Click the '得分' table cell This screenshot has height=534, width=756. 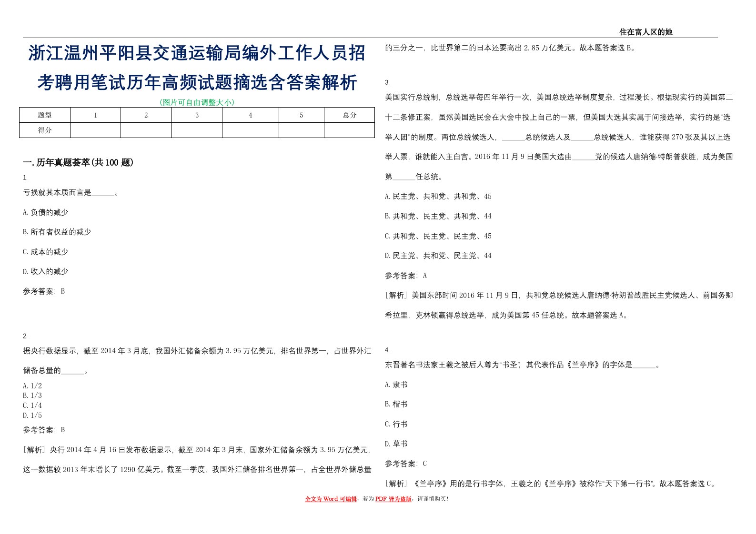pyautogui.click(x=45, y=130)
